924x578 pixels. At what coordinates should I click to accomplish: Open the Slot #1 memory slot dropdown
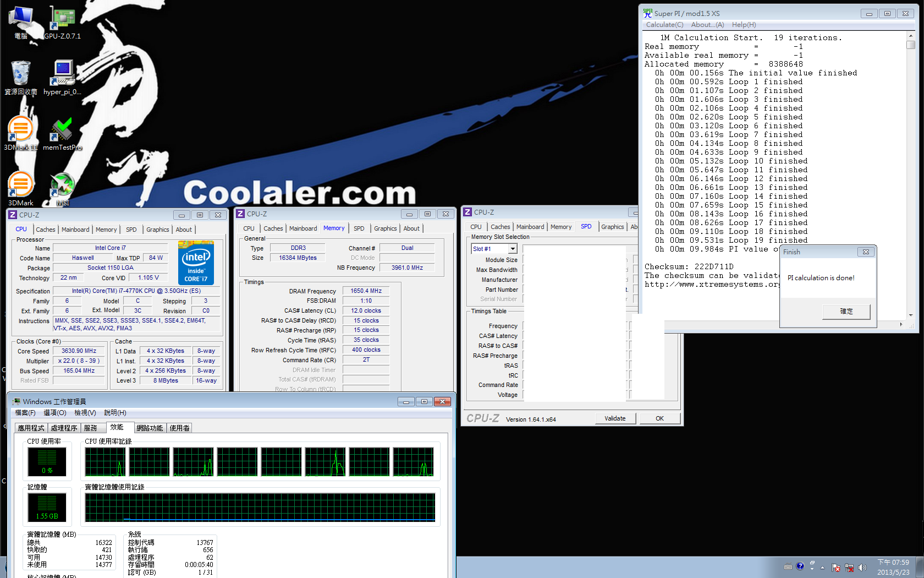tap(513, 249)
